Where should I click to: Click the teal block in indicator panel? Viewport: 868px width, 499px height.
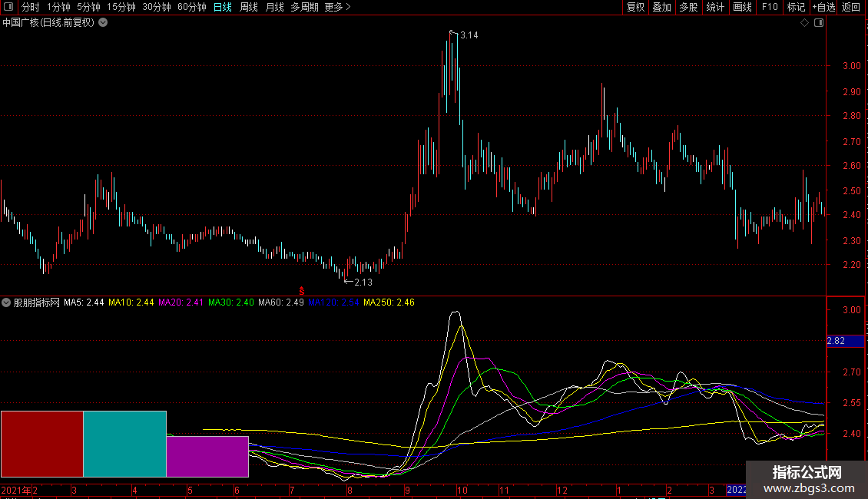click(x=124, y=444)
